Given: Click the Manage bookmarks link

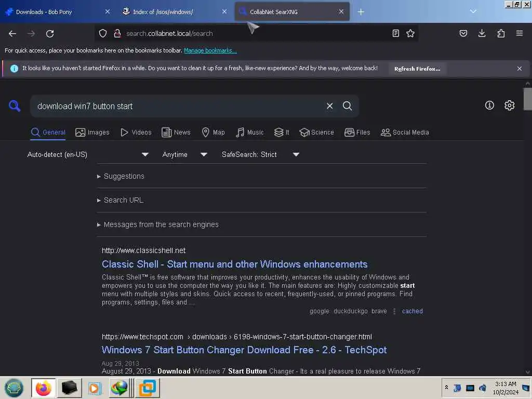Looking at the screenshot, I should coord(210,50).
